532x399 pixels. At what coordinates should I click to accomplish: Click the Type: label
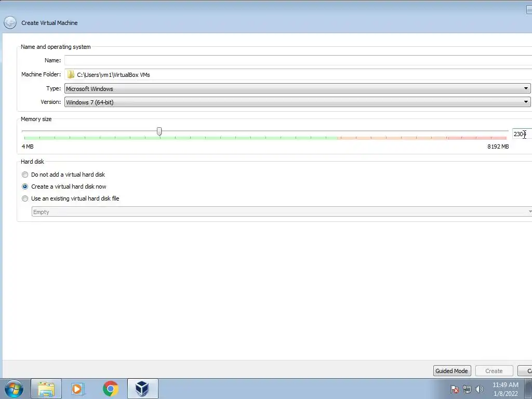click(54, 88)
